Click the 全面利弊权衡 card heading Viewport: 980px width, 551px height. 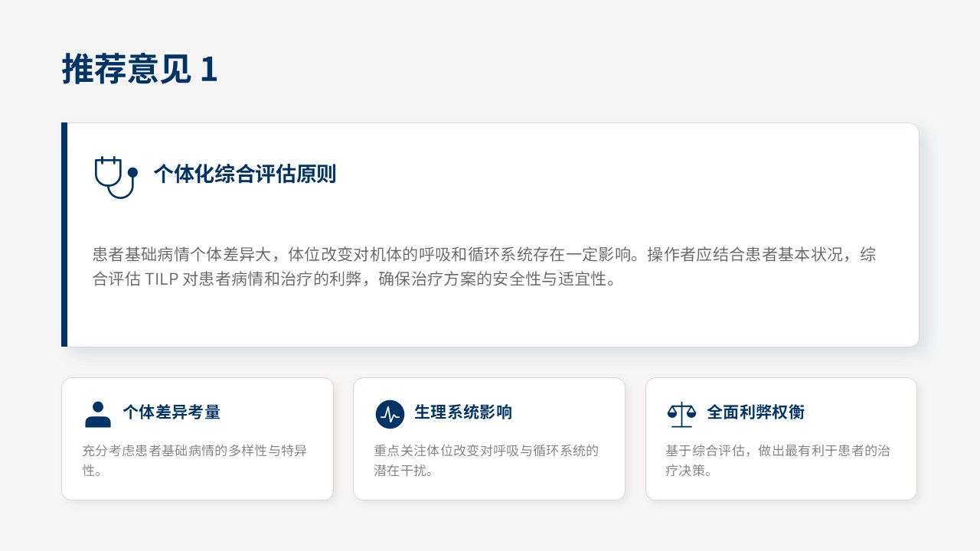click(756, 412)
